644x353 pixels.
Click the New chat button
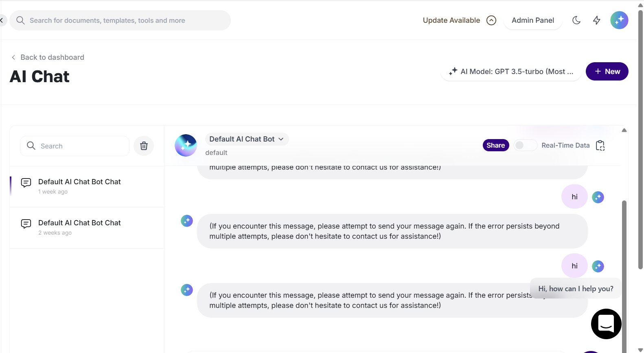[607, 72]
